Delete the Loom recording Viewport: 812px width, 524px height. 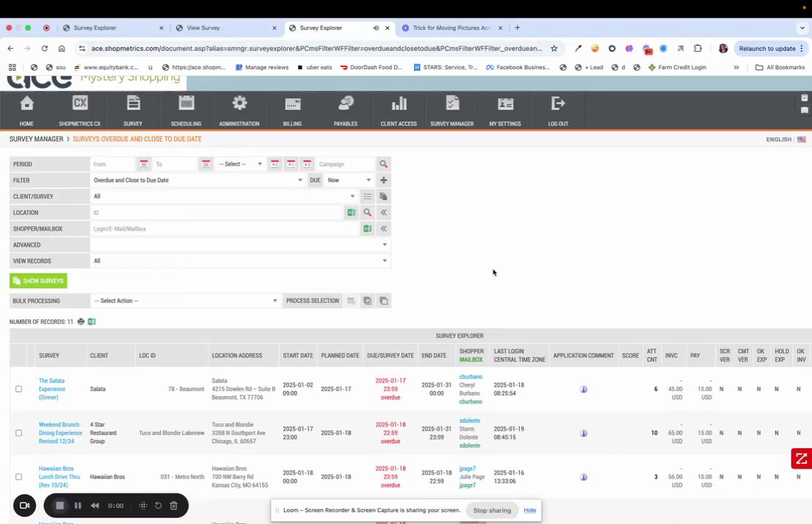[x=174, y=505]
